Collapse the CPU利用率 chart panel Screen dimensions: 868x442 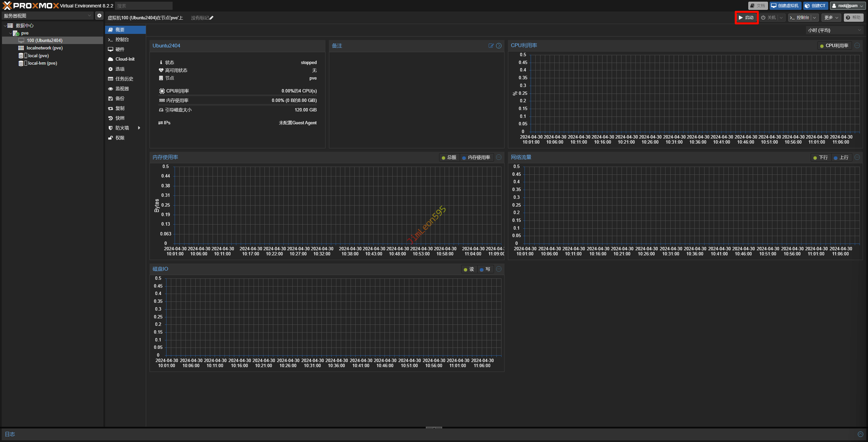(x=857, y=45)
